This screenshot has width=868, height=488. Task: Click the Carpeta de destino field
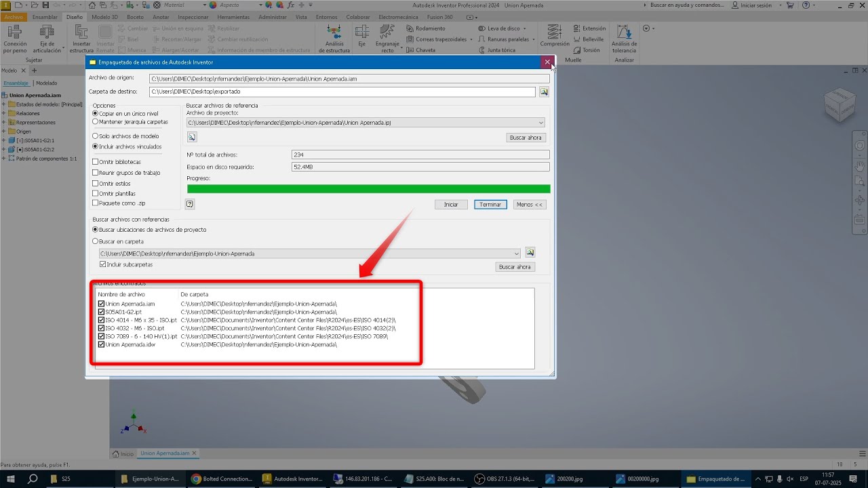point(342,91)
